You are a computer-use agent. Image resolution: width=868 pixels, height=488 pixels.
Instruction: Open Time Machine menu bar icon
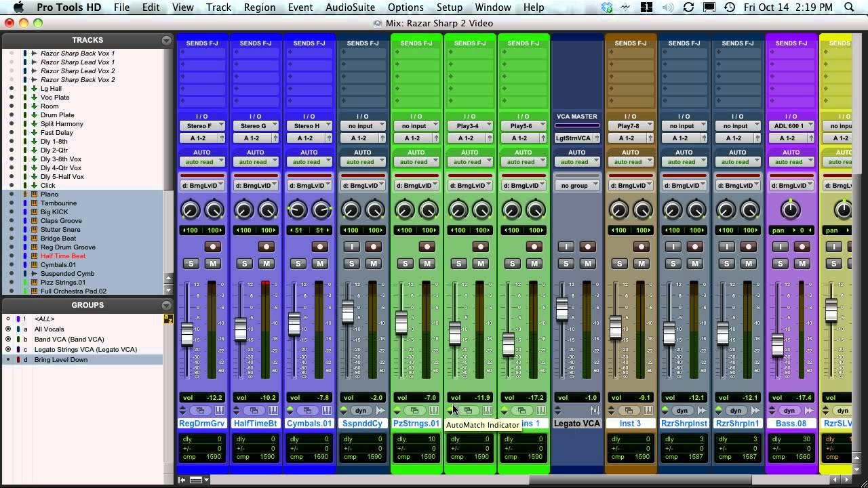tap(729, 7)
